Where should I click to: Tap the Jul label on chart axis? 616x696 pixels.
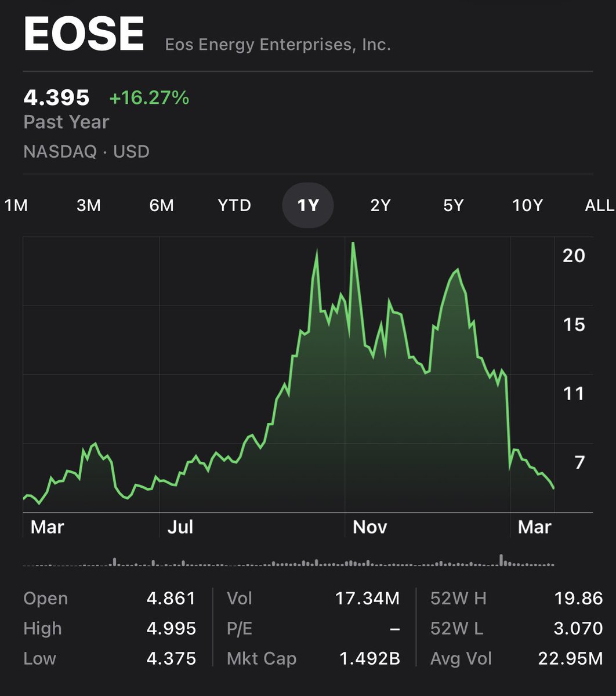pos(180,527)
